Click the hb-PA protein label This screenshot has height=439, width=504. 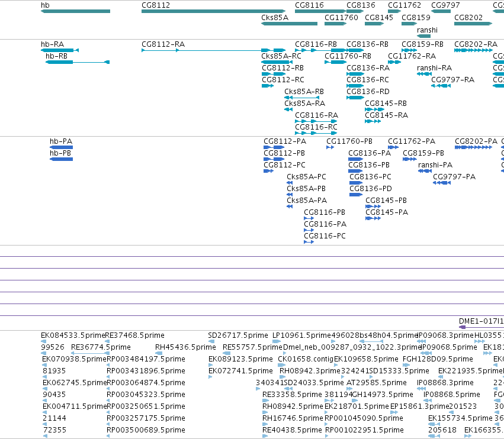tap(61, 141)
